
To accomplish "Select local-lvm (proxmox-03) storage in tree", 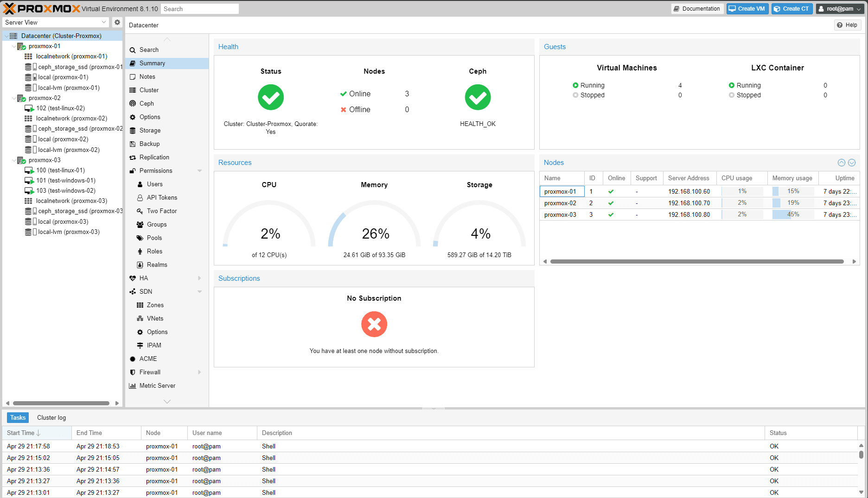I will click(x=63, y=232).
